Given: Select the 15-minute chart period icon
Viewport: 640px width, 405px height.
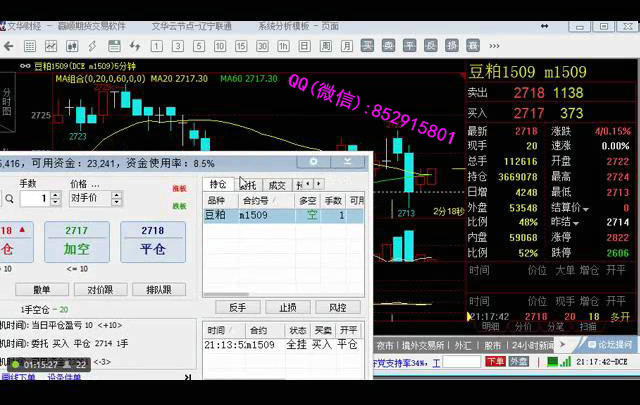Looking at the screenshot, I should click(240, 45).
